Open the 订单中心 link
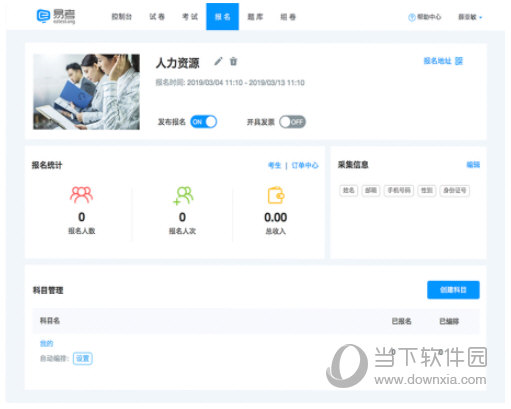This screenshot has height=409, width=511. tap(305, 165)
